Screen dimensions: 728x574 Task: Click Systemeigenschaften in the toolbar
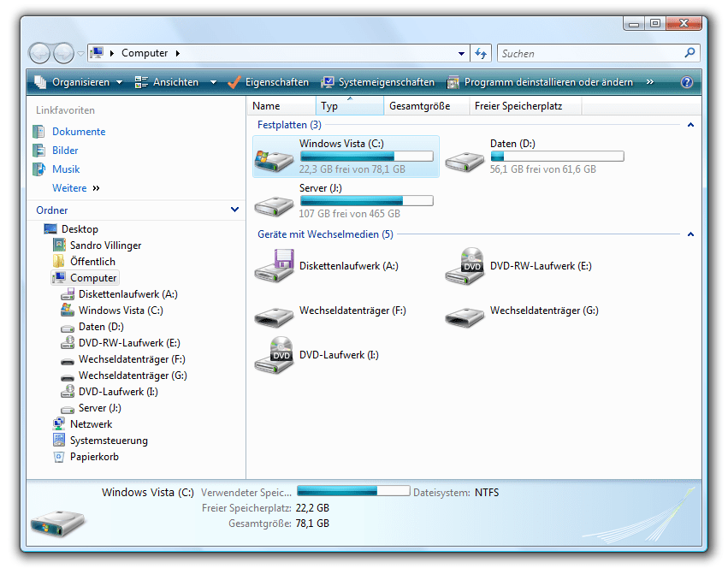tap(377, 82)
